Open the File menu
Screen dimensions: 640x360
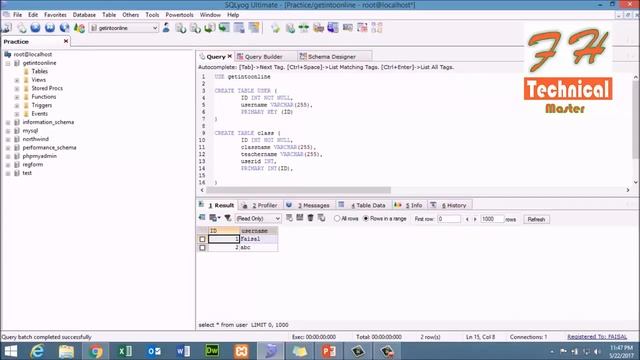pyautogui.click(x=18, y=15)
